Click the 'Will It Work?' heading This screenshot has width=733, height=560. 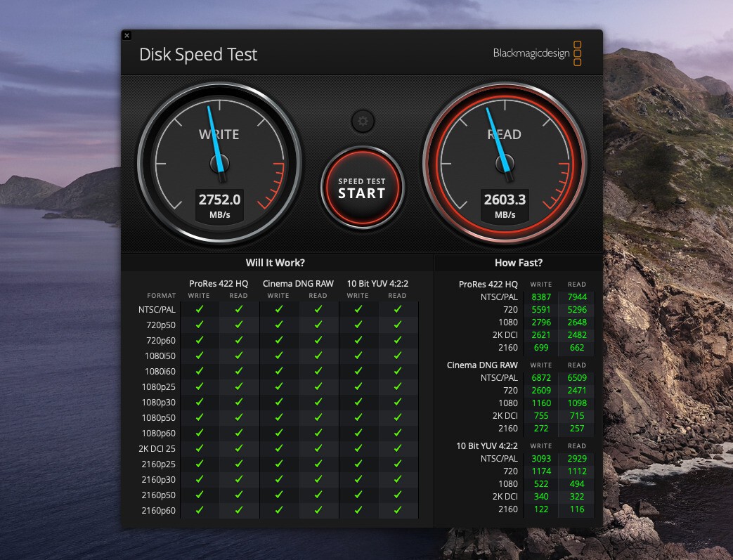point(275,263)
